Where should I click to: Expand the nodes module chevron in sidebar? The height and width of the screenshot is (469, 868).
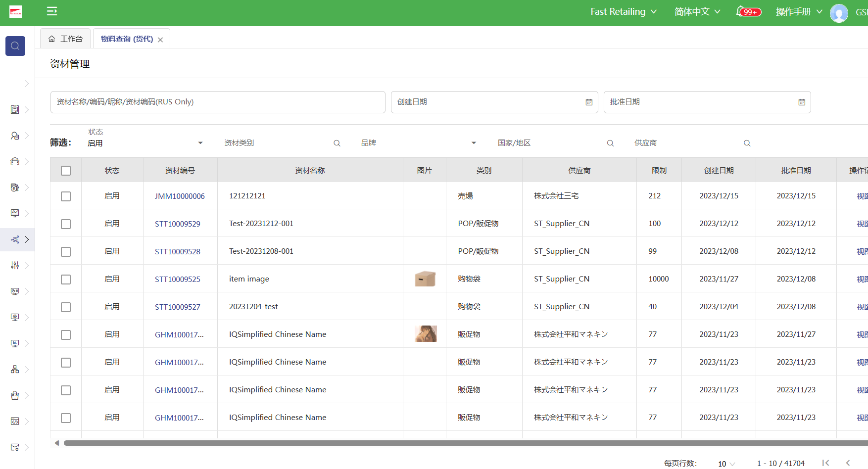click(27, 239)
